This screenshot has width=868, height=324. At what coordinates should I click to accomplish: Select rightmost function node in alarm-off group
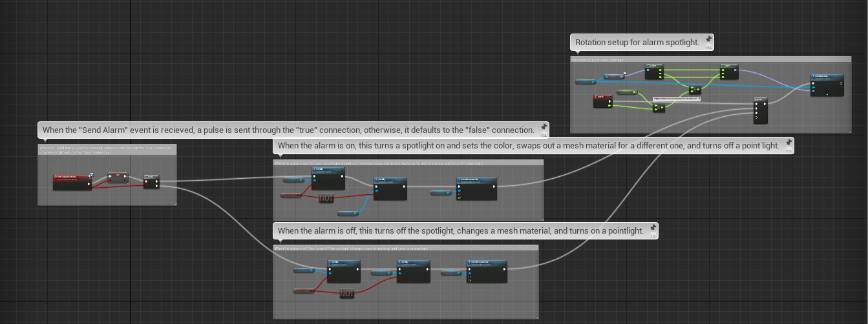487,272
